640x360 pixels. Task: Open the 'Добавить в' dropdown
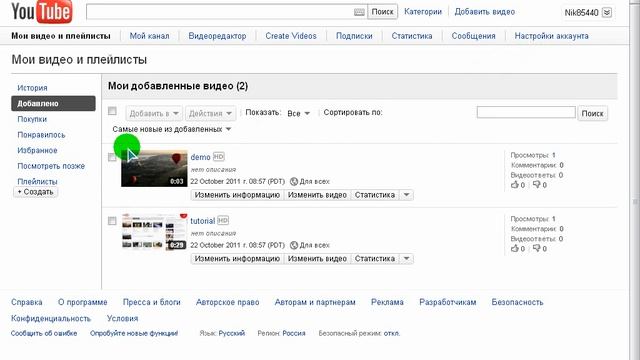[154, 113]
